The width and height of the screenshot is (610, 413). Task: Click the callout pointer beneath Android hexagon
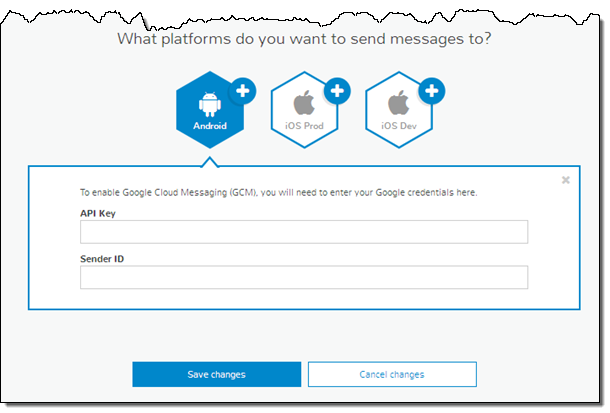[209, 161]
